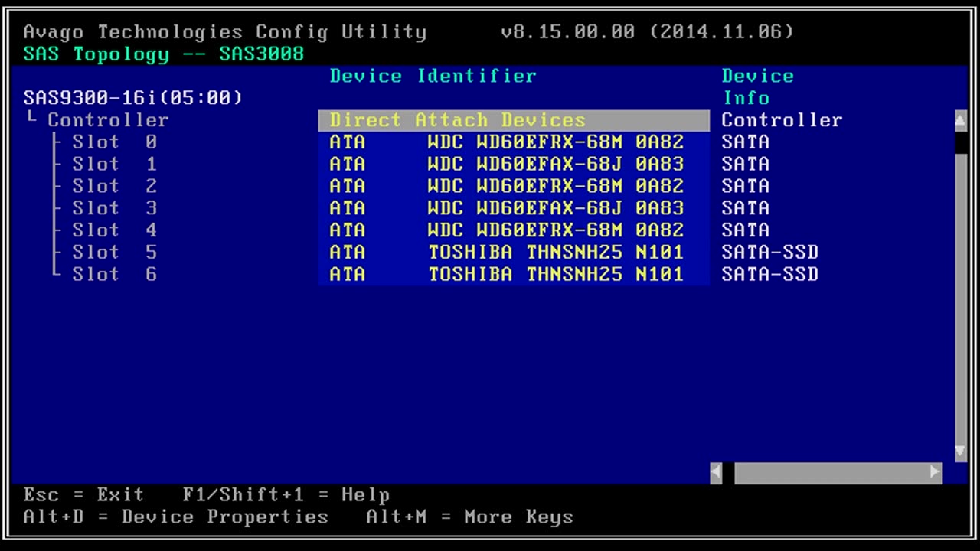The height and width of the screenshot is (551, 980).
Task: Click the horizontal scrollbar right arrow
Action: click(936, 472)
